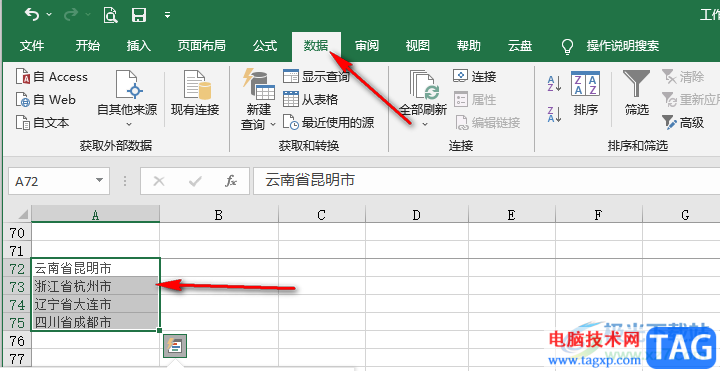
Task: Expand the 全部刷新 dropdown arrow
Action: coord(424,124)
